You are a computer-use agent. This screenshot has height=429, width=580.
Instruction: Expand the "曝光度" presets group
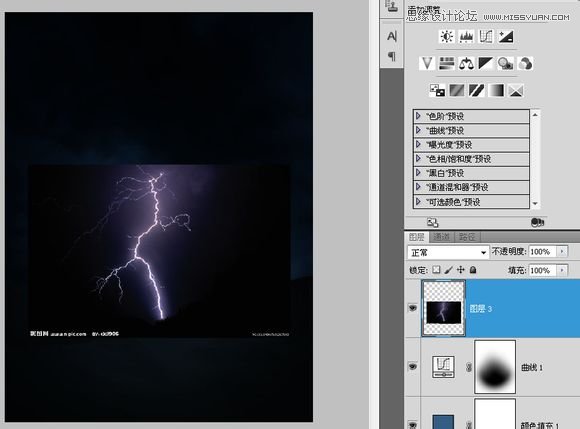[x=418, y=144]
